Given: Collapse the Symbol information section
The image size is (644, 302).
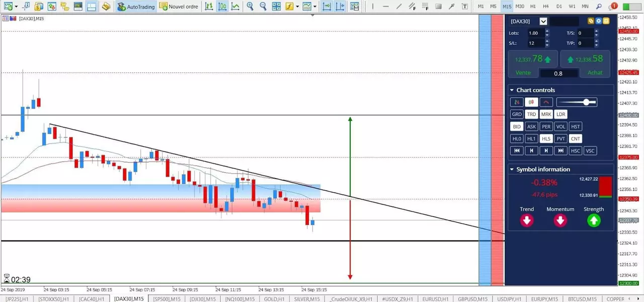Looking at the screenshot, I should click(x=512, y=169).
